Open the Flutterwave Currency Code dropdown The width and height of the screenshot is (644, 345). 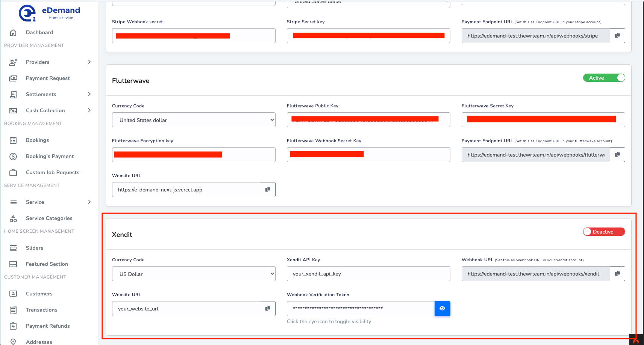coord(193,120)
